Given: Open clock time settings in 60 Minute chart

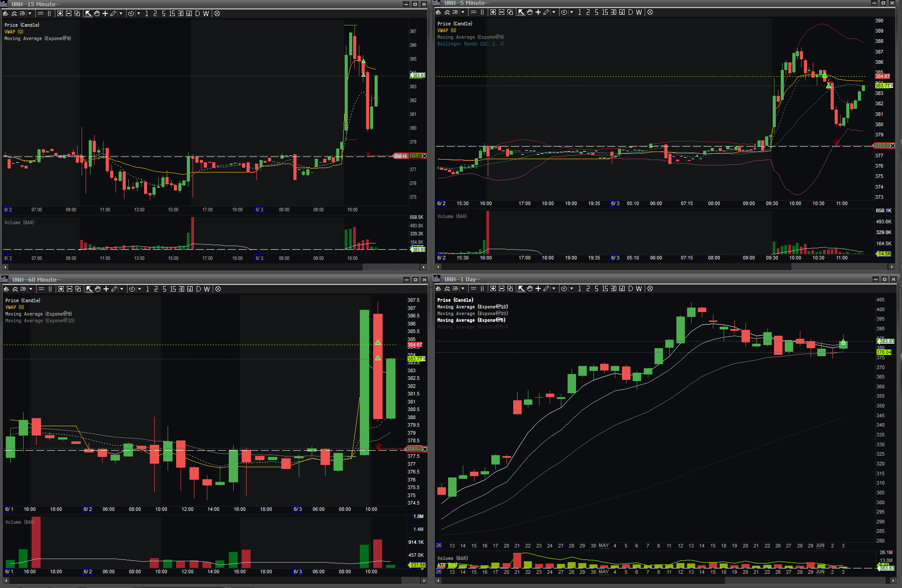Looking at the screenshot, I should click(132, 289).
